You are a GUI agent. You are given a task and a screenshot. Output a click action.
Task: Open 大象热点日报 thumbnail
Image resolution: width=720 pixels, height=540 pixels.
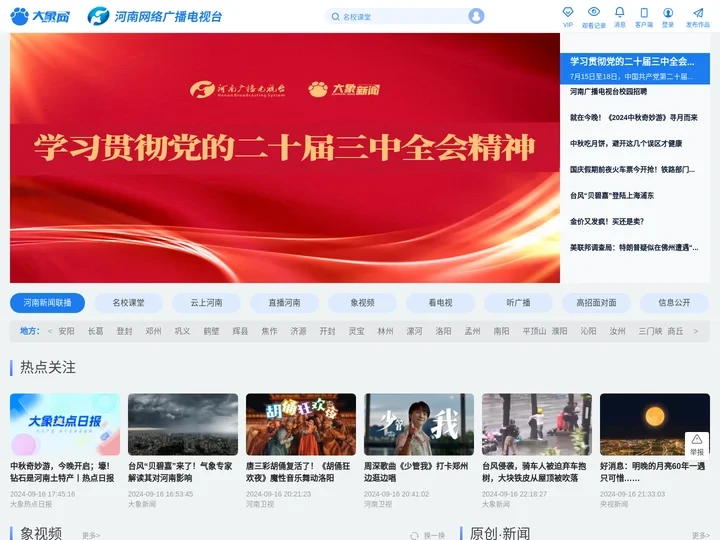coord(65,424)
